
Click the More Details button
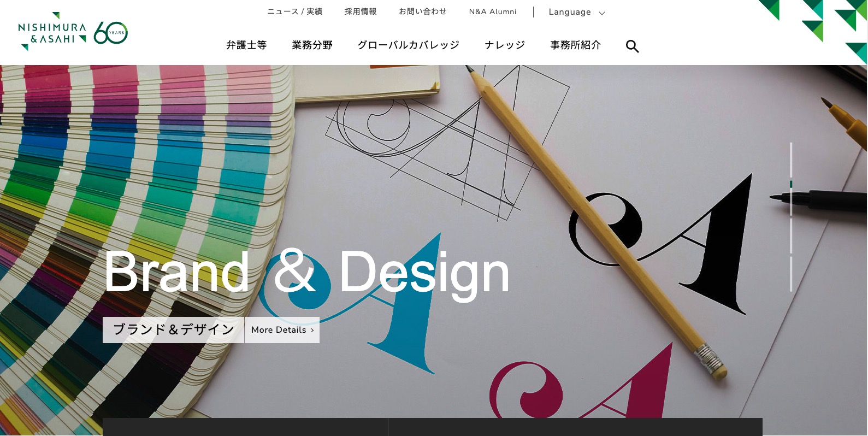point(282,330)
